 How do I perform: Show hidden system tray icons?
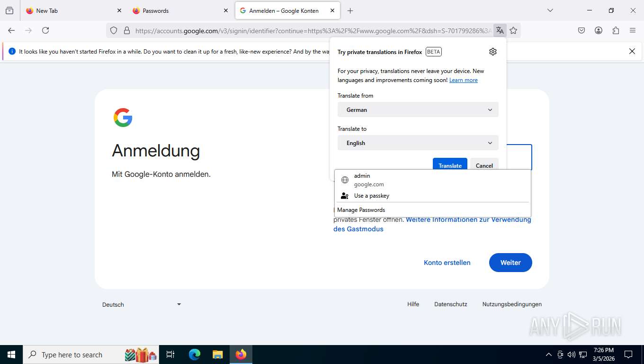click(549, 355)
